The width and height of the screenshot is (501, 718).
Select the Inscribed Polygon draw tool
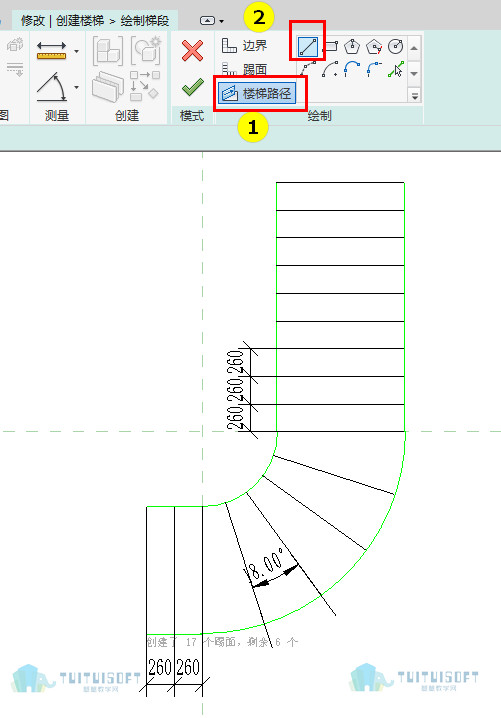(x=352, y=46)
